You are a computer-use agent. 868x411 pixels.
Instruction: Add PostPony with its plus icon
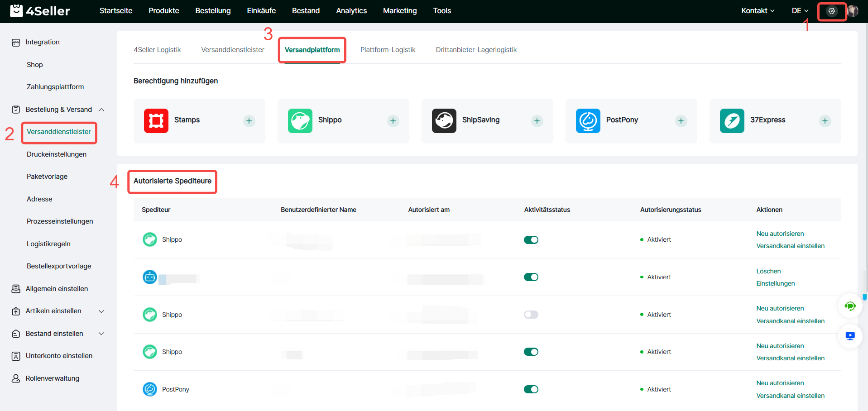[x=681, y=121]
